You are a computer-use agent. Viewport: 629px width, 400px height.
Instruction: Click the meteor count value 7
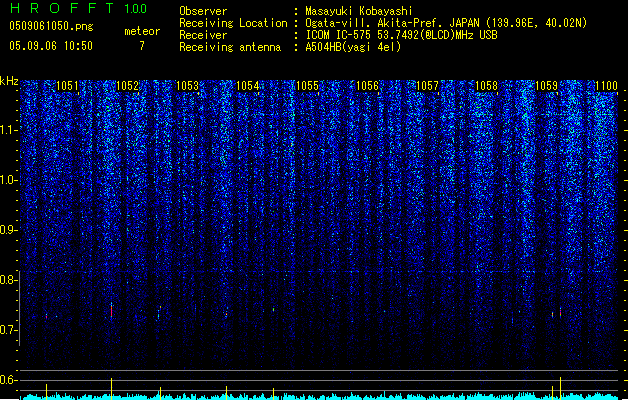tap(142, 46)
